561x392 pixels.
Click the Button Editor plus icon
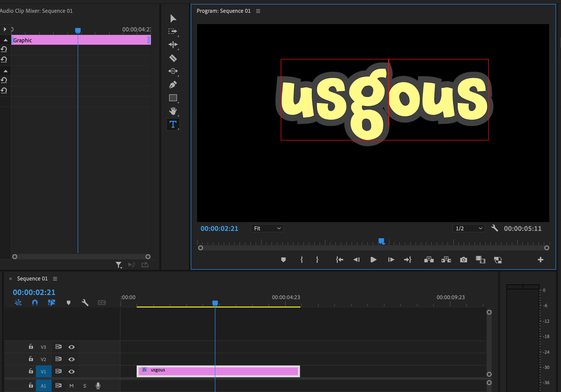point(540,260)
